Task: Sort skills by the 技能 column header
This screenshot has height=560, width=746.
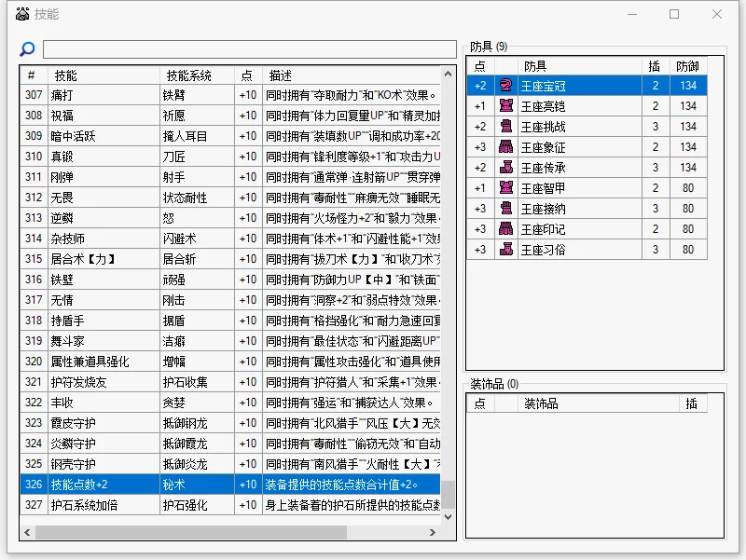Action: tap(104, 75)
